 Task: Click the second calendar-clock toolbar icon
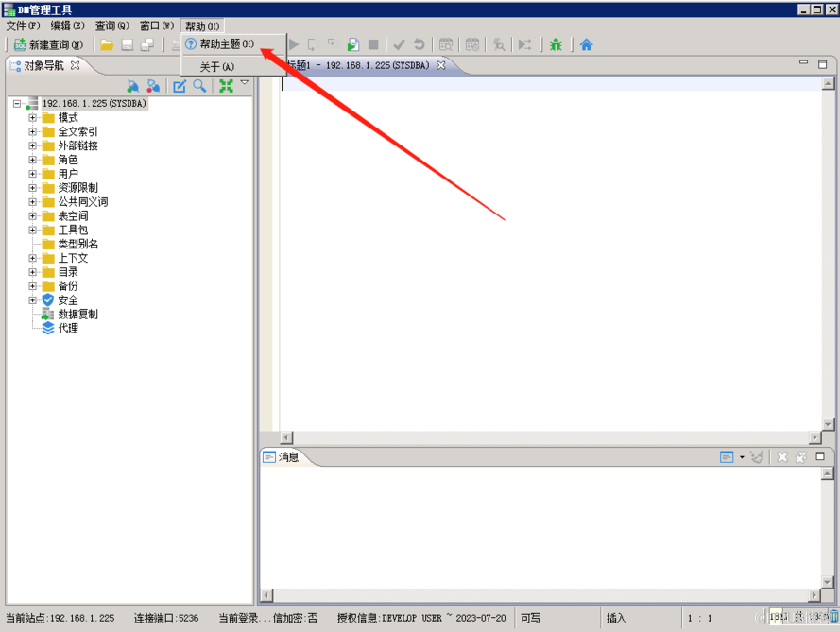[x=472, y=45]
